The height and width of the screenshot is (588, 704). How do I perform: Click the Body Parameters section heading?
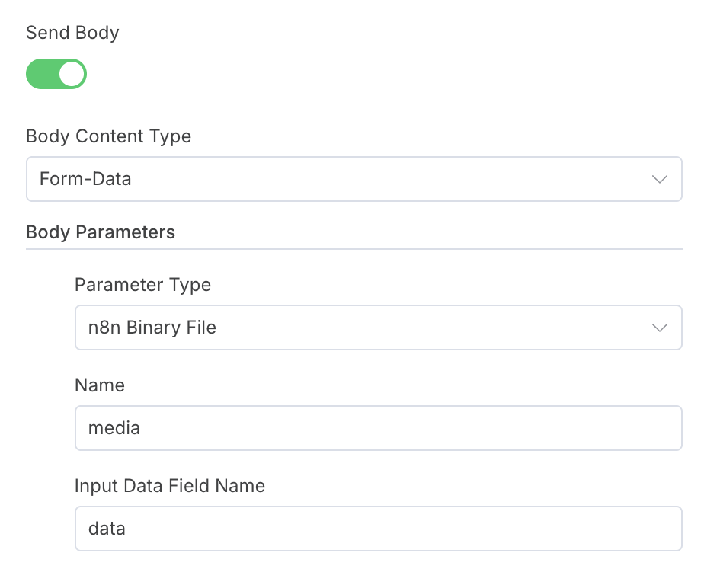[x=101, y=232]
